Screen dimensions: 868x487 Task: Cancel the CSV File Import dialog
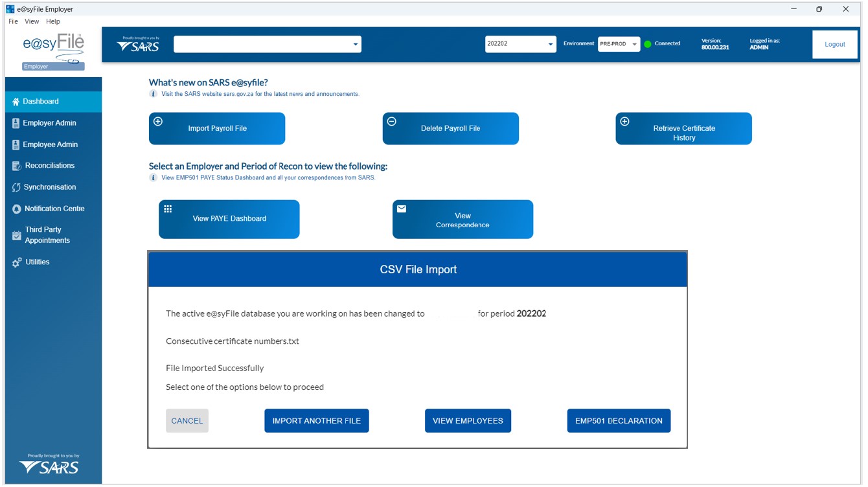click(x=187, y=421)
